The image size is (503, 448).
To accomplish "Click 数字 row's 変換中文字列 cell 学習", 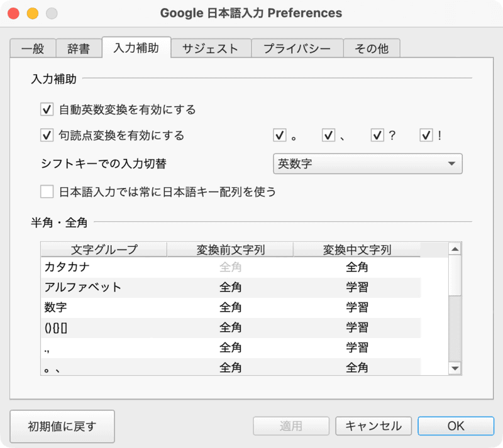I will tap(357, 307).
